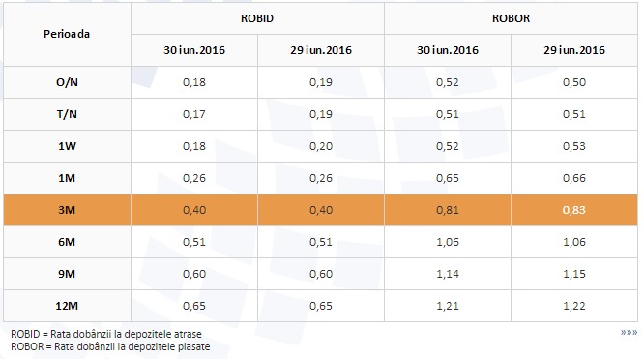The image size is (644, 359).
Task: Select the 12M row label
Action: [x=67, y=306]
